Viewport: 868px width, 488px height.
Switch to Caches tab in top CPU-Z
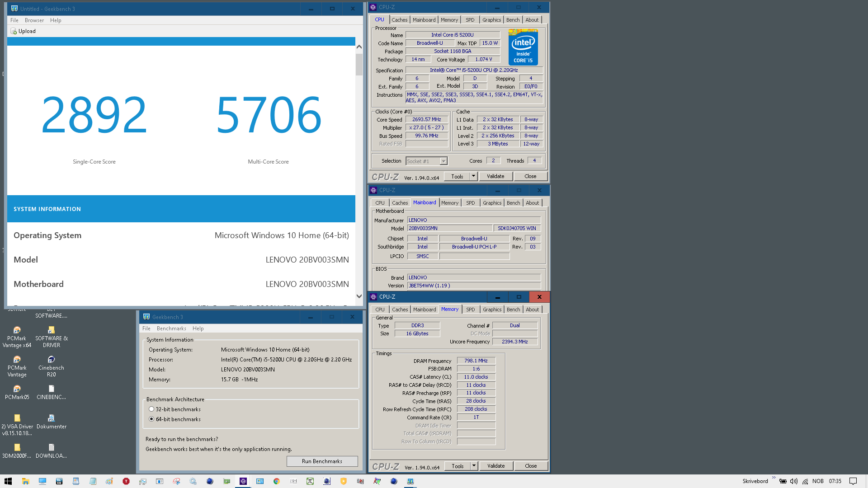point(399,20)
